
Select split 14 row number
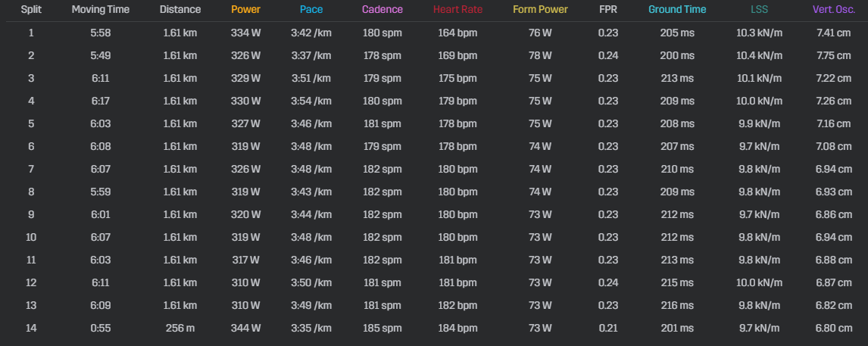click(x=31, y=329)
